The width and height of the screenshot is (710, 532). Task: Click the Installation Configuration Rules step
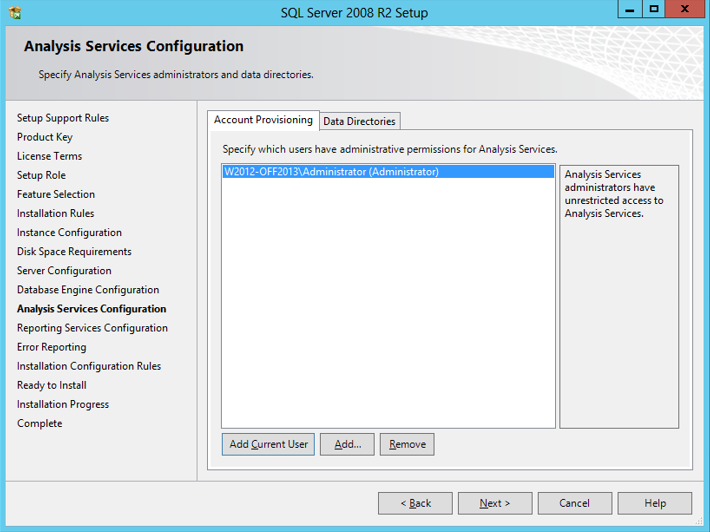pos(89,366)
